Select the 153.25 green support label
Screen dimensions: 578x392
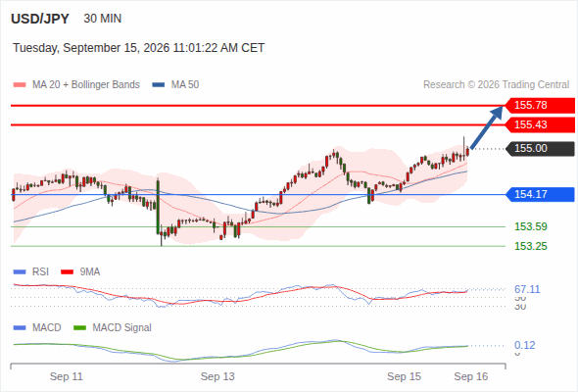pyautogui.click(x=530, y=246)
